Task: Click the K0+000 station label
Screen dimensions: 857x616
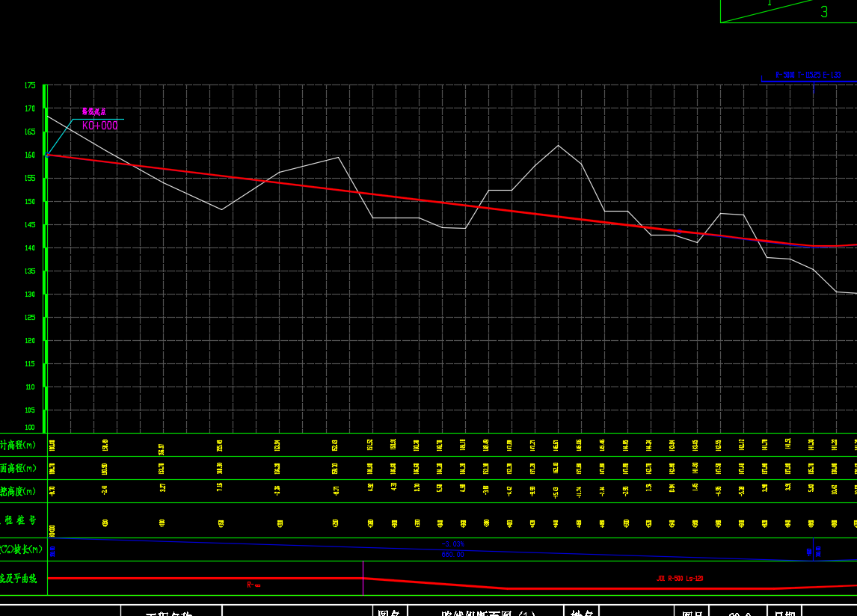Action: [99, 126]
